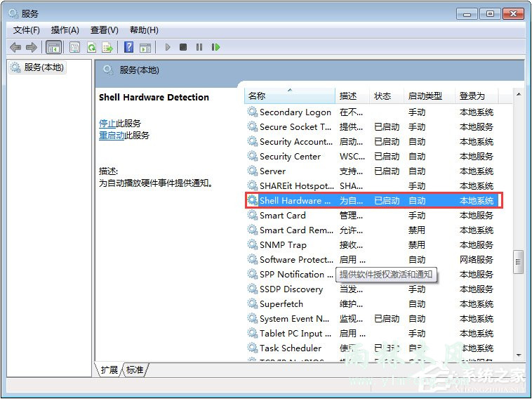This screenshot has width=532, height=399.
Task: Click 网络服务 logon cell of Software Protect
Action: click(477, 260)
